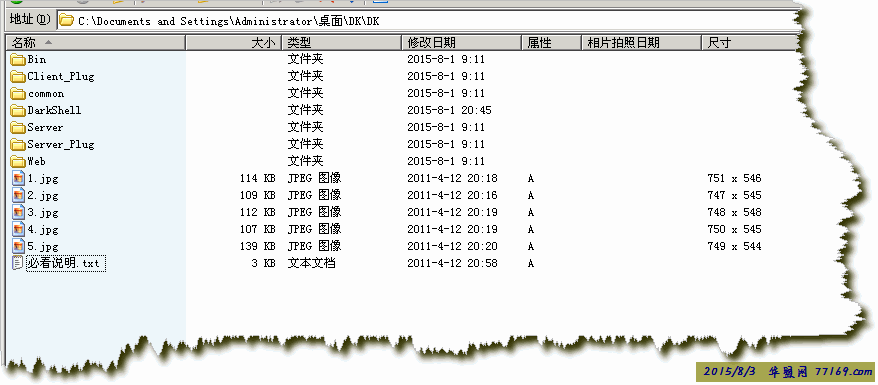Click 地址(D) address label
This screenshot has height=385, width=878.
point(30,20)
